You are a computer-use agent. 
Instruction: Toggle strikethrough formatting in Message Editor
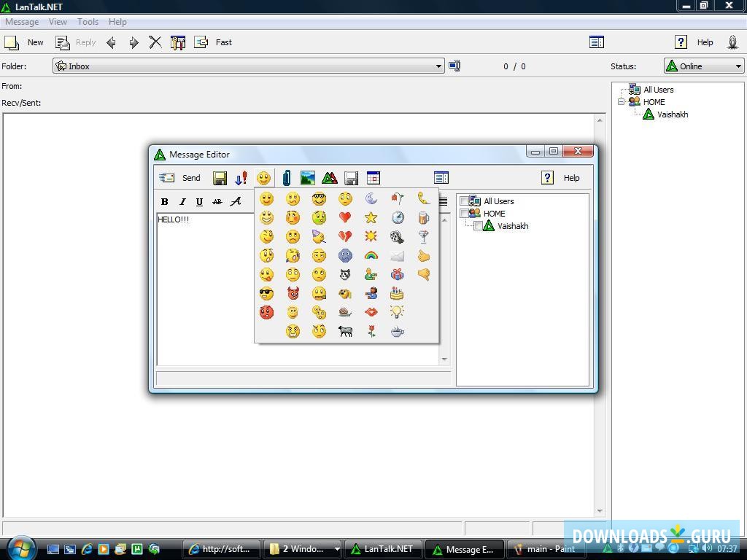(x=217, y=201)
